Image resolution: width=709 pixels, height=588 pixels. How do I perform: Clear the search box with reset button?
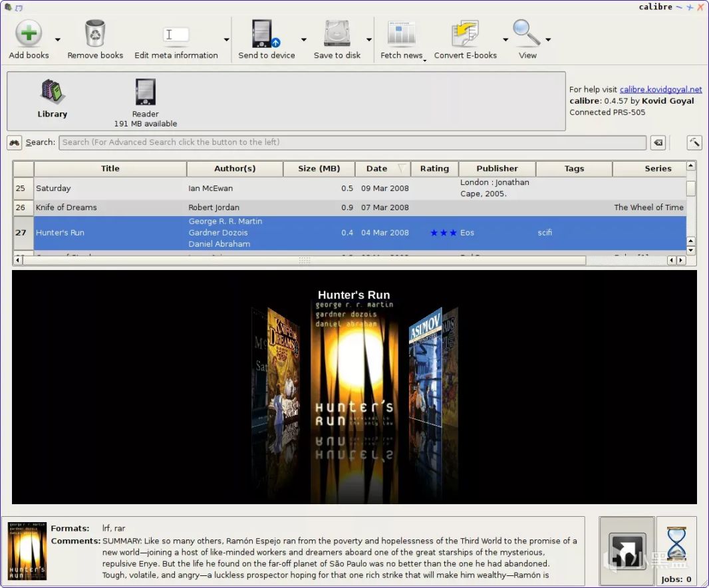[657, 142]
